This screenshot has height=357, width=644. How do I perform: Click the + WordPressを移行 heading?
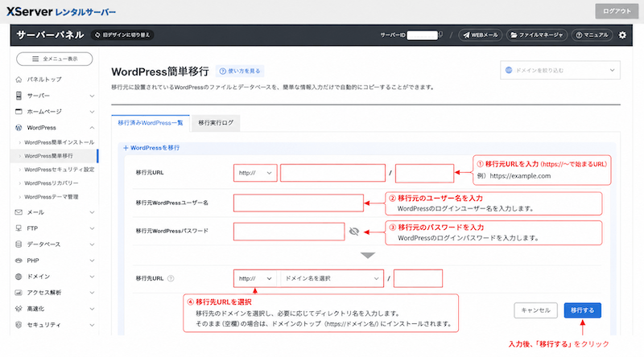pos(151,148)
